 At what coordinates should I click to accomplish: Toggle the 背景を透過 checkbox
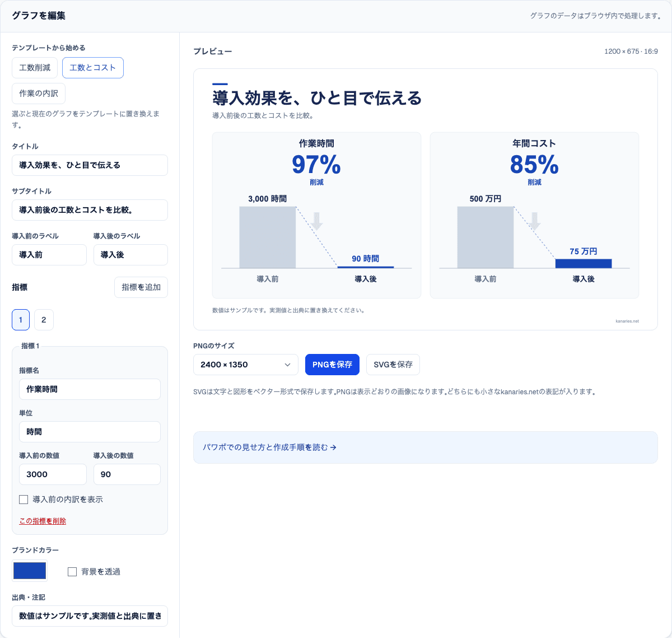point(72,572)
